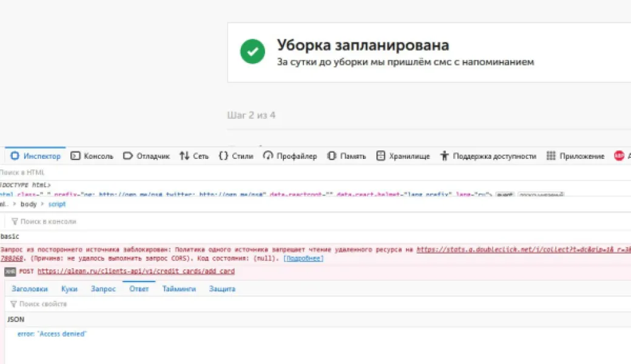Select the Ответ response tab
Screen dimensions: 631x364
pyautogui.click(x=139, y=289)
